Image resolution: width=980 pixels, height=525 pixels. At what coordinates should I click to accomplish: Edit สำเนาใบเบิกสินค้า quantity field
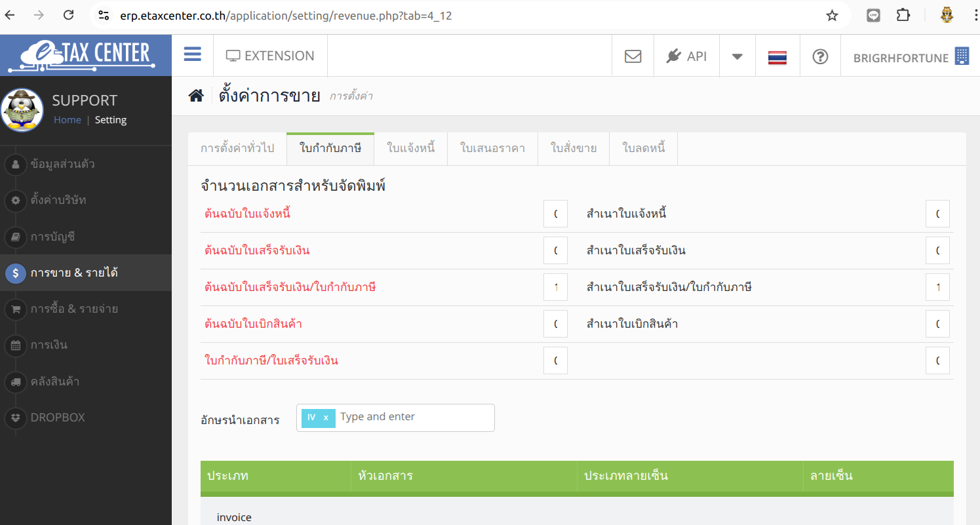(x=937, y=324)
